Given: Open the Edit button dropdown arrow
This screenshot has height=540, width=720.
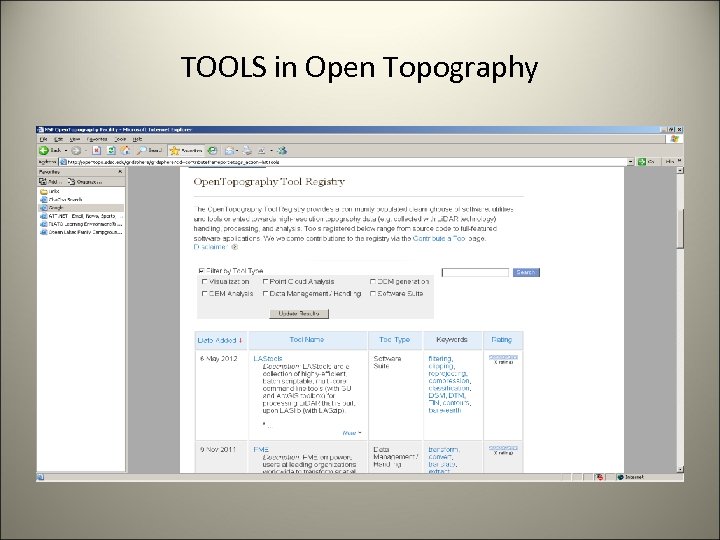Looking at the screenshot, I should [271, 151].
